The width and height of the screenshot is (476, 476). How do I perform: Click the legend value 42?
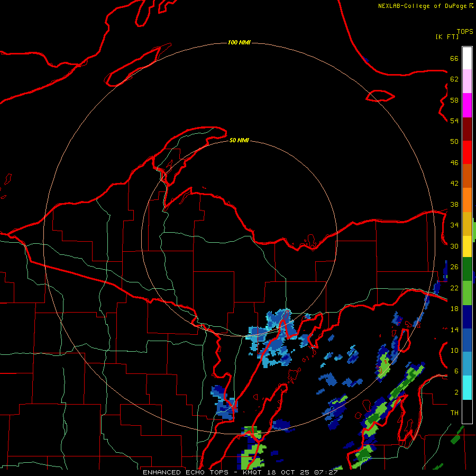pos(454,183)
